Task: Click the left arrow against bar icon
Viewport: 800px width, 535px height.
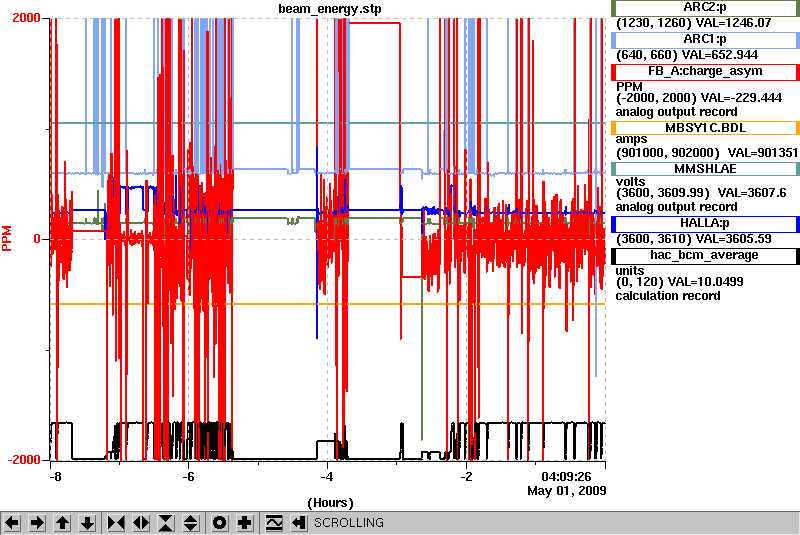Action: [x=298, y=523]
